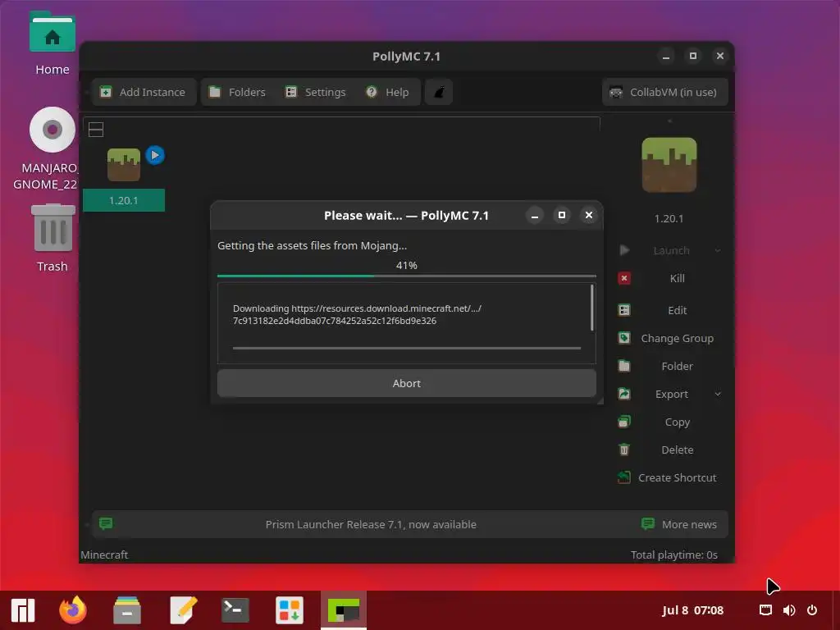Click the PollyMC icon in the taskbar
The height and width of the screenshot is (630, 840).
point(344,610)
